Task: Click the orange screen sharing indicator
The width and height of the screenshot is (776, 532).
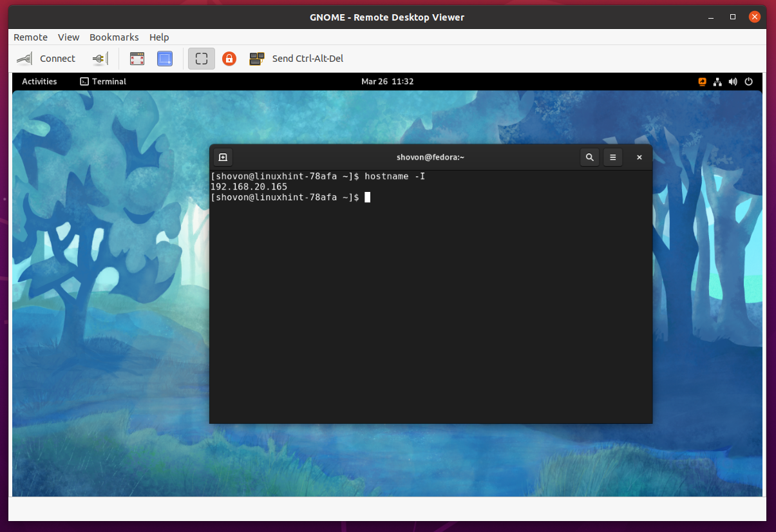Action: pos(703,82)
